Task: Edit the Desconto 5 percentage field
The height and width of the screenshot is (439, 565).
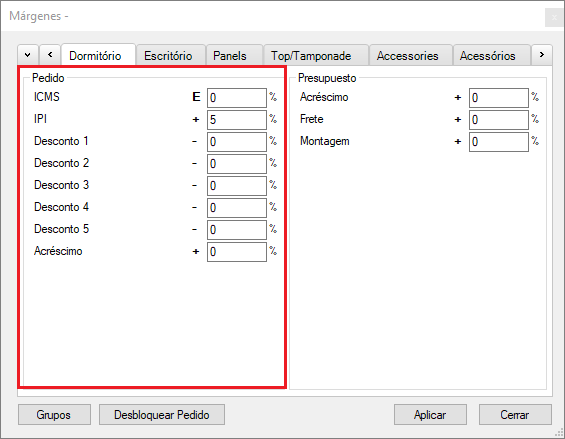Action: [237, 230]
